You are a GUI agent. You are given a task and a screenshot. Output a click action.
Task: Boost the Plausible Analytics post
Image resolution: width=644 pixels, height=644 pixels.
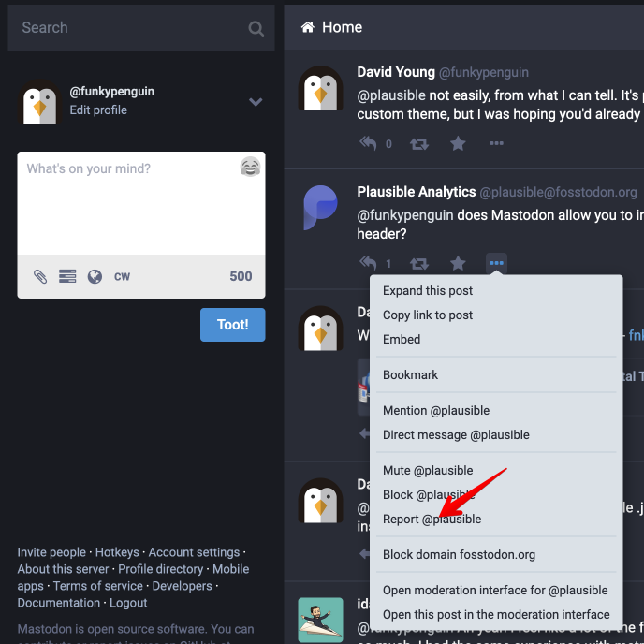point(420,263)
